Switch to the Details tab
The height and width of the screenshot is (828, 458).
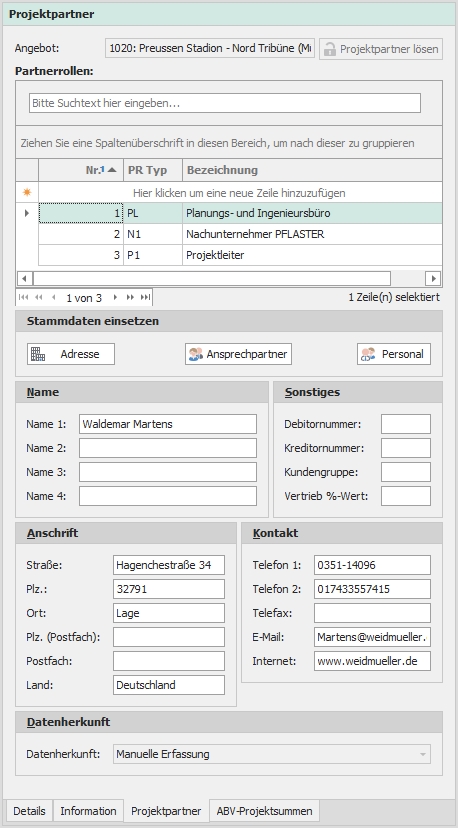tap(29, 811)
